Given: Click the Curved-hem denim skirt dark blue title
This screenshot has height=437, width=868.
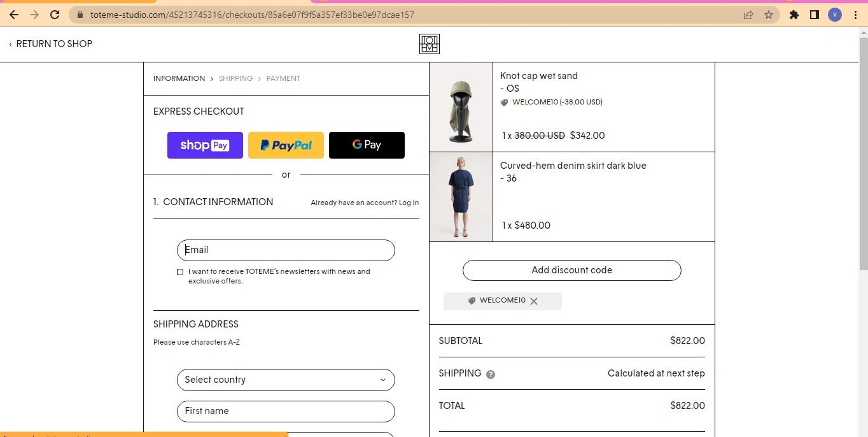Looking at the screenshot, I should (573, 166).
